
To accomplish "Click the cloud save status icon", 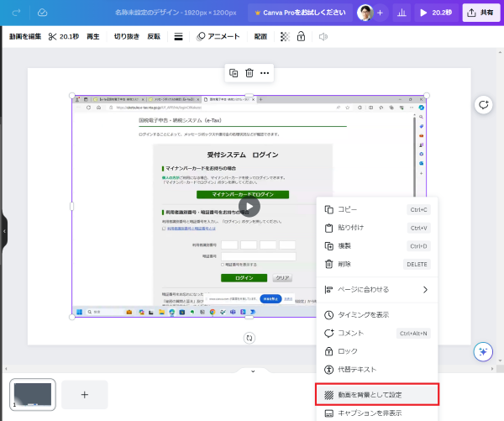I will click(43, 13).
